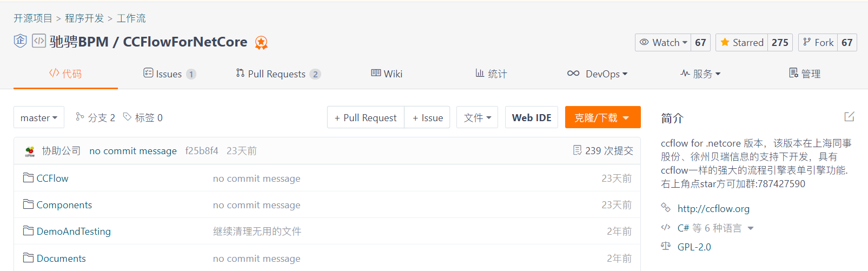This screenshot has height=271, width=868.
Task: Click the 驰骋BPM owner name
Action: pyautogui.click(x=79, y=42)
